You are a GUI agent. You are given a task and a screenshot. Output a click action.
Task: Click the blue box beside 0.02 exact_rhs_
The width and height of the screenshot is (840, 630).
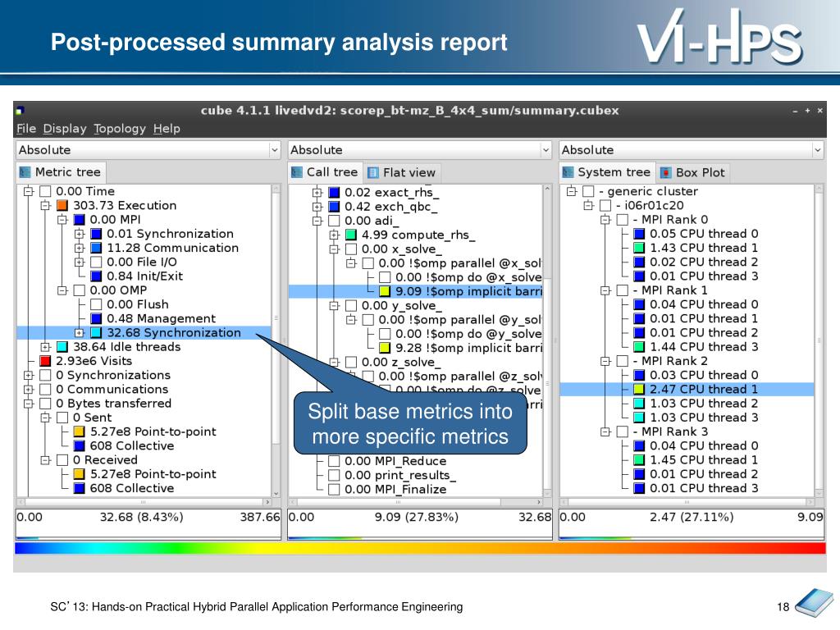335,192
